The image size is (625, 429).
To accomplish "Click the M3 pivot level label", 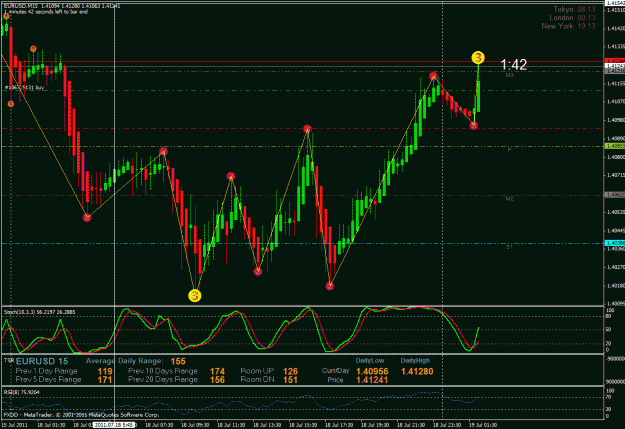I will [x=509, y=75].
